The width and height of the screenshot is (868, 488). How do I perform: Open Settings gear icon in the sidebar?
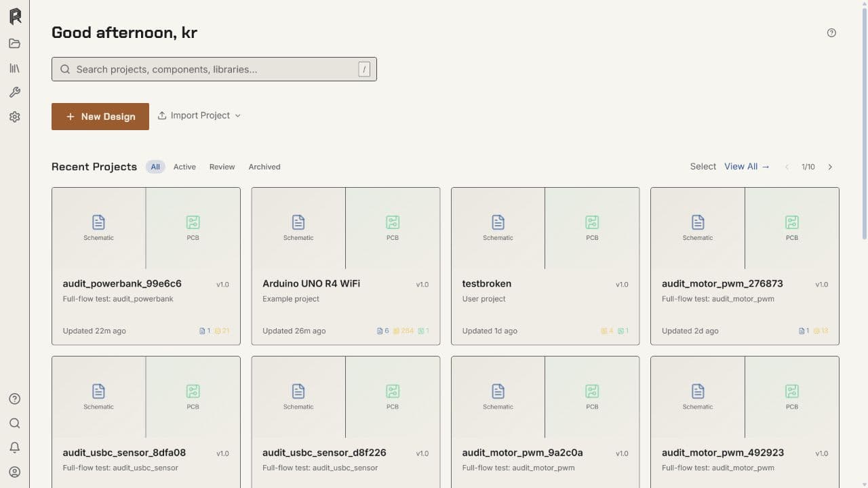click(x=15, y=117)
